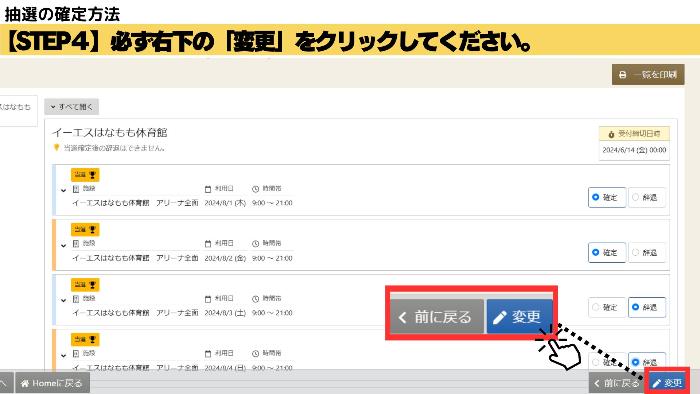Click the date text 2024/8/2 (金)

(x=225, y=258)
